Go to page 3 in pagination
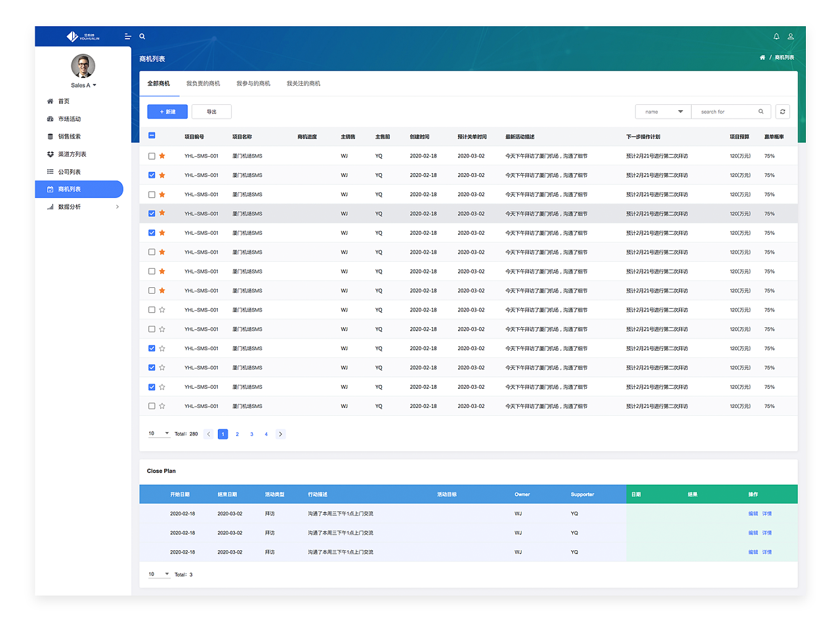 pos(251,434)
